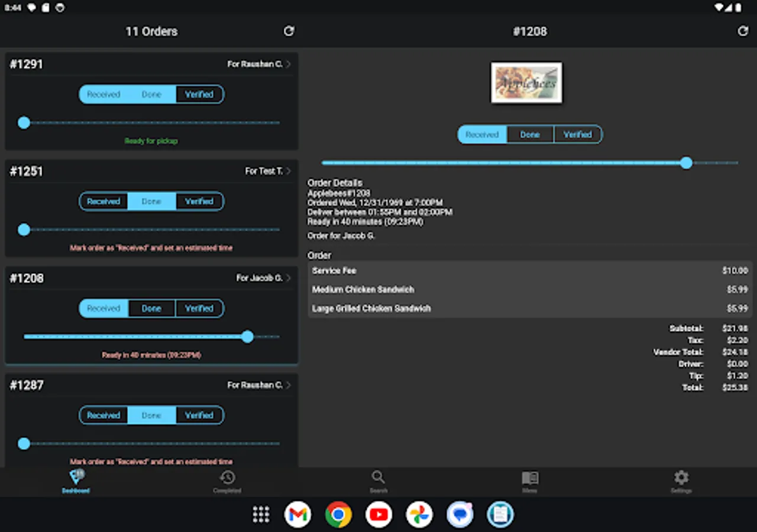The width and height of the screenshot is (757, 532).
Task: Refresh order #1208 details
Action: tap(743, 31)
